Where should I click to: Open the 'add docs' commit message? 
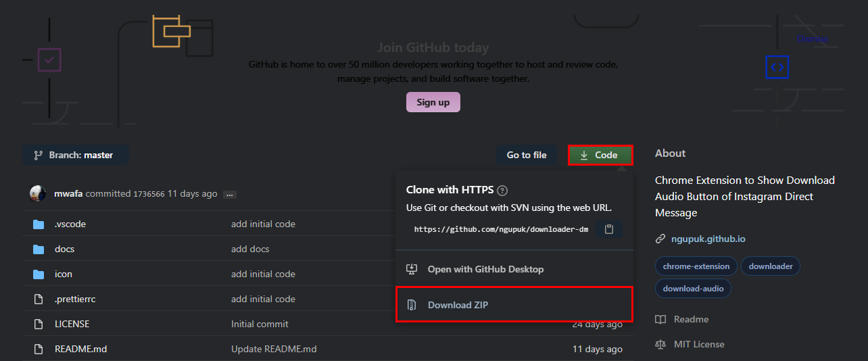250,249
